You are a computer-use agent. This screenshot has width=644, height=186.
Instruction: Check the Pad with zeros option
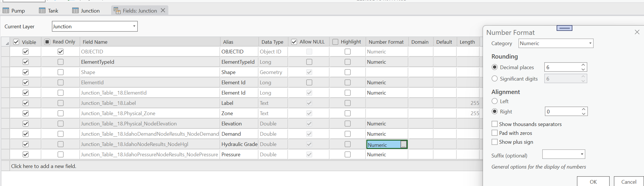pos(494,133)
